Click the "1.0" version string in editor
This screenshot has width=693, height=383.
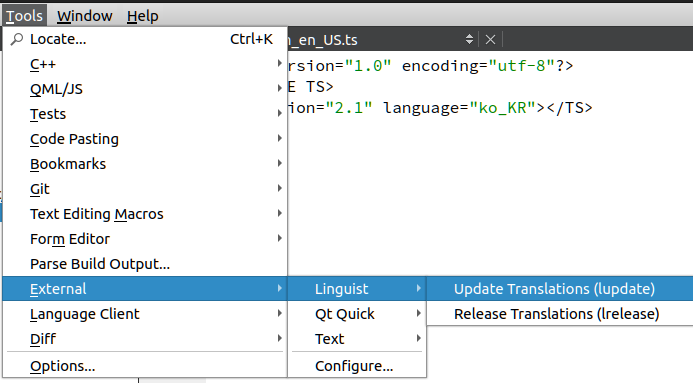pos(368,66)
